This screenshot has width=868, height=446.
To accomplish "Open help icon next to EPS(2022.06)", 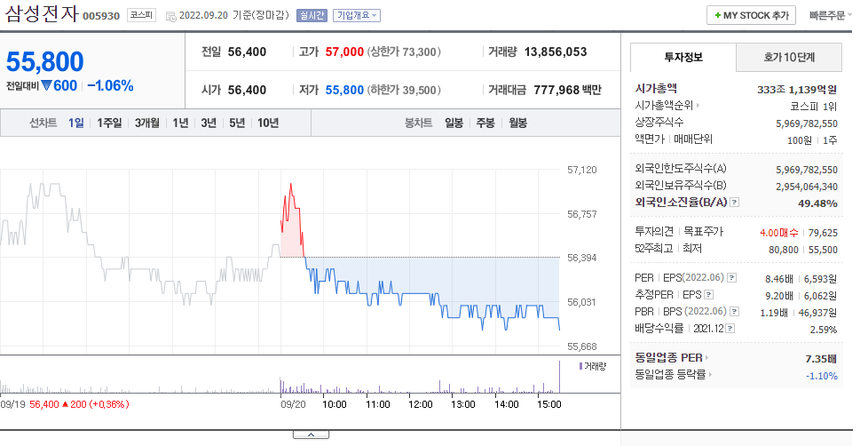I will pyautogui.click(x=732, y=278).
